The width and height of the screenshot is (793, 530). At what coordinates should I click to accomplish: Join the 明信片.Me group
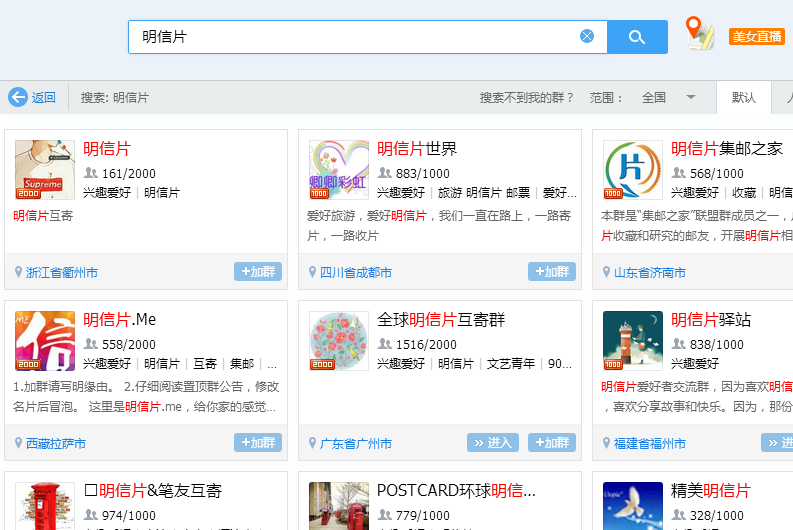coord(258,443)
